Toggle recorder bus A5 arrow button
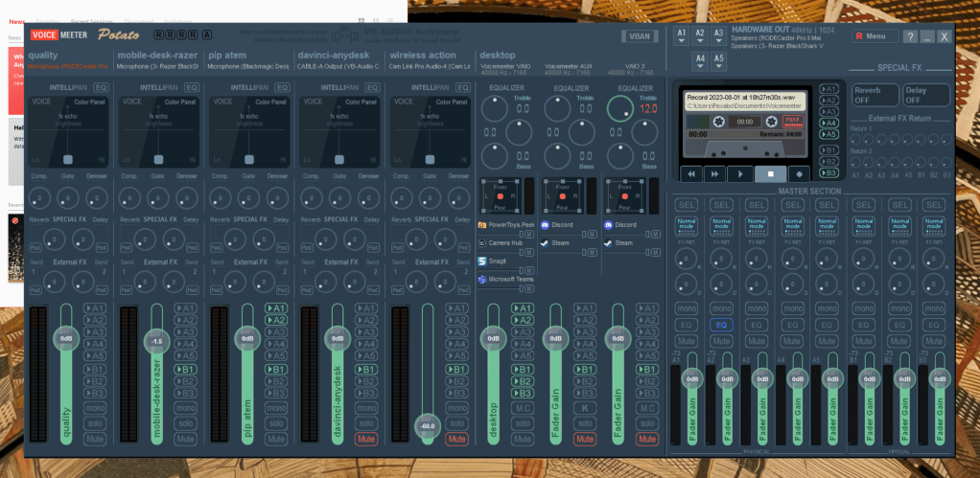The height and width of the screenshot is (478, 980). tap(828, 134)
